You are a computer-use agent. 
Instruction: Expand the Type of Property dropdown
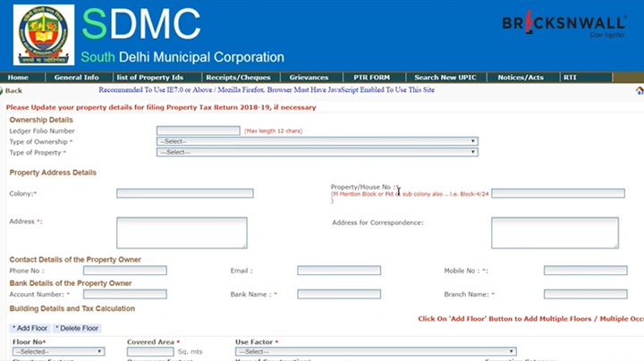click(317, 152)
